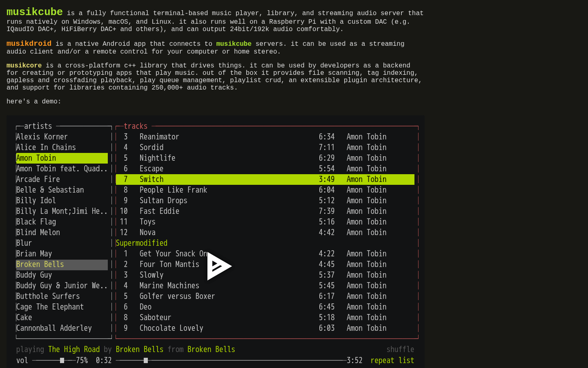Click the playback progress slider handle

click(146, 360)
